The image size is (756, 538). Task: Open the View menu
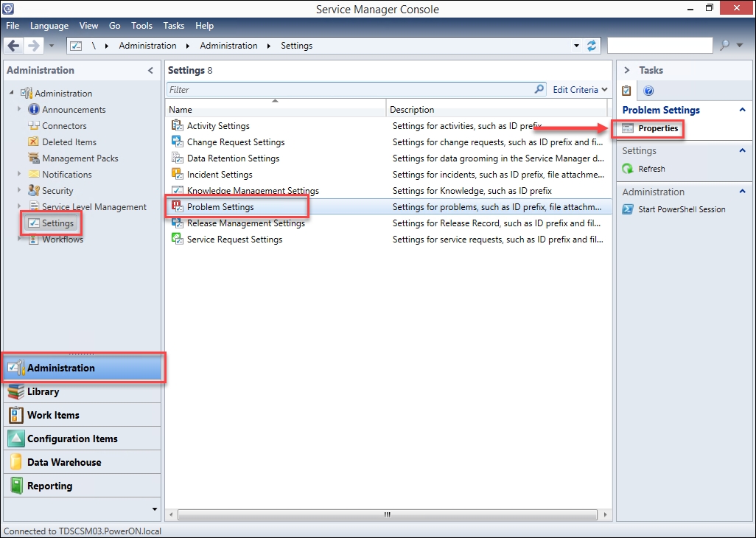click(88, 26)
